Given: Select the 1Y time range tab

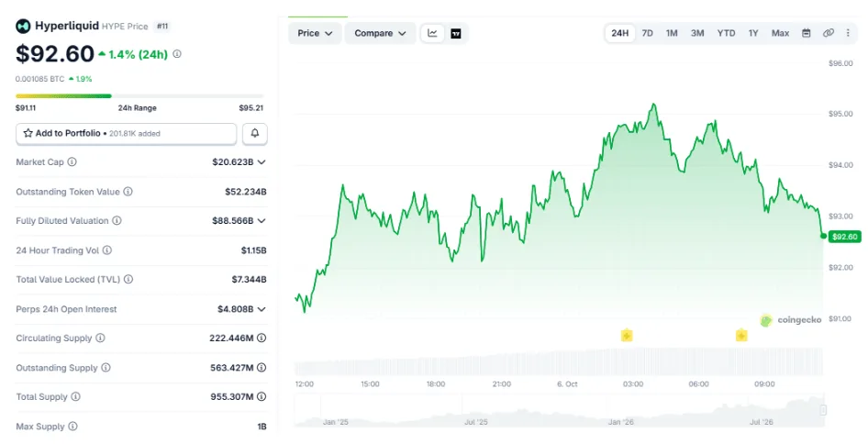Looking at the screenshot, I should [x=753, y=33].
